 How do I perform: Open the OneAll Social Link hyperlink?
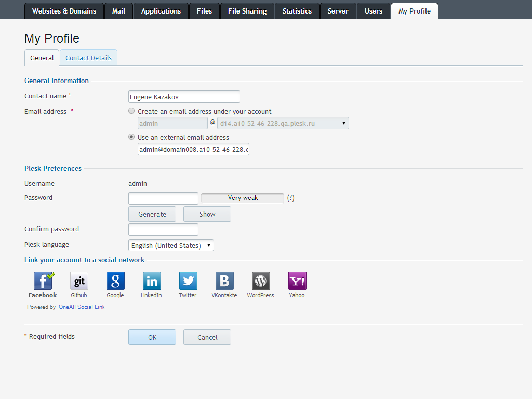click(x=82, y=307)
